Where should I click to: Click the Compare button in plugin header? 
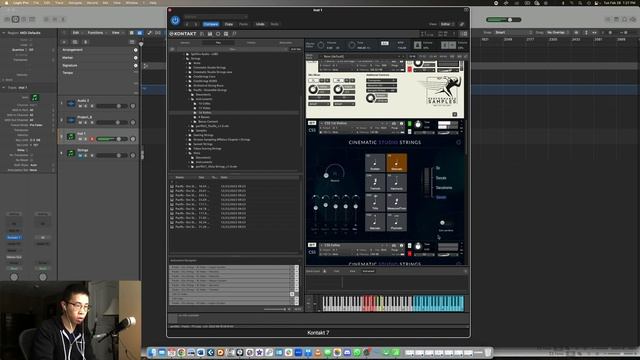pyautogui.click(x=211, y=24)
